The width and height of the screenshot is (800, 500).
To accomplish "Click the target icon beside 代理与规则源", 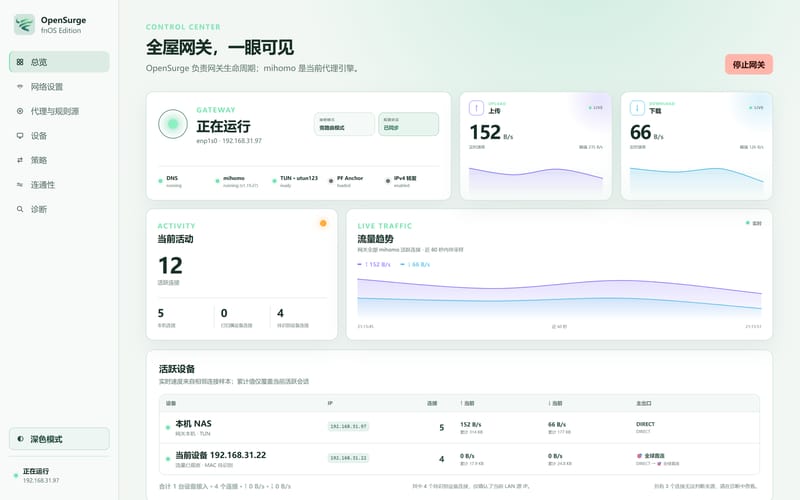I will pyautogui.click(x=20, y=111).
